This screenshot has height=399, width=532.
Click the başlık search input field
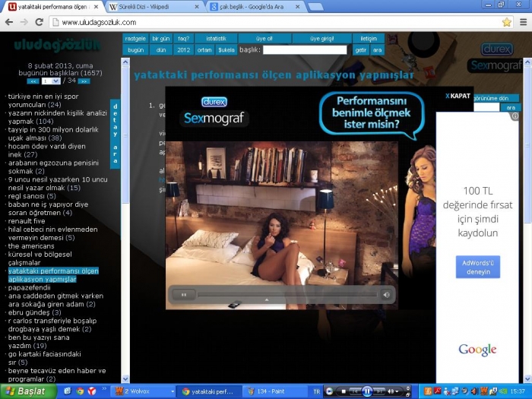click(305, 50)
